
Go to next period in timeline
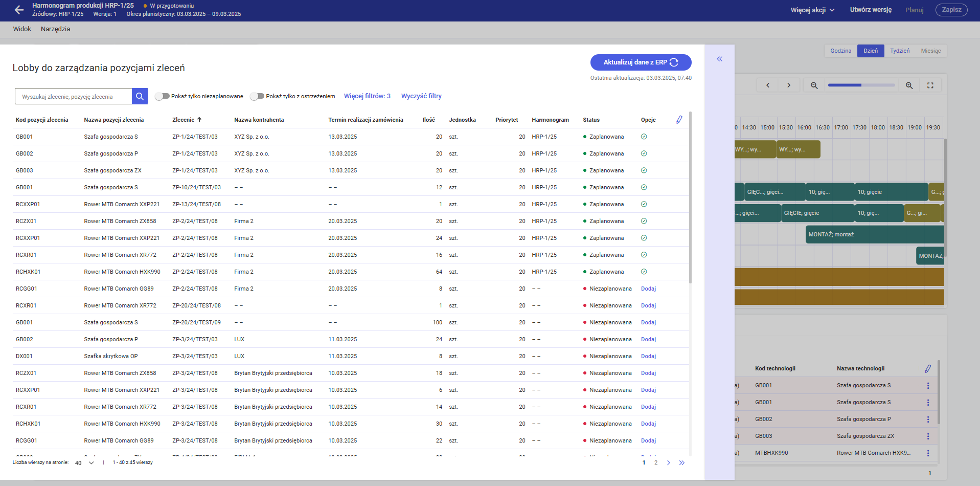(789, 85)
